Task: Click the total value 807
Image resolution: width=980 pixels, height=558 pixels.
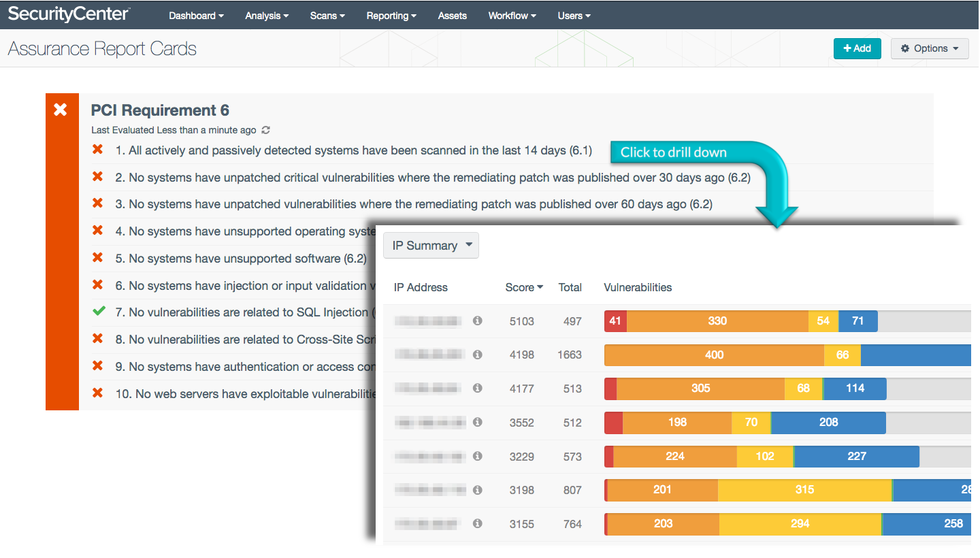Action: tap(572, 490)
